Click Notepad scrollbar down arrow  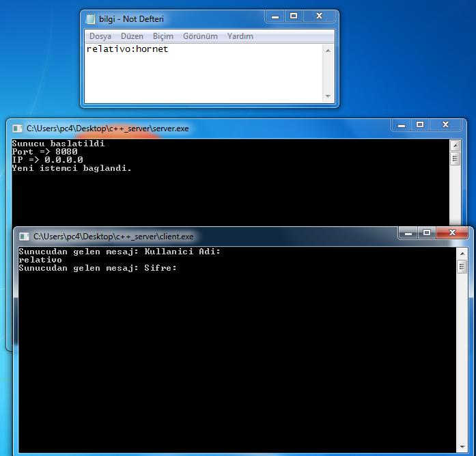point(328,96)
